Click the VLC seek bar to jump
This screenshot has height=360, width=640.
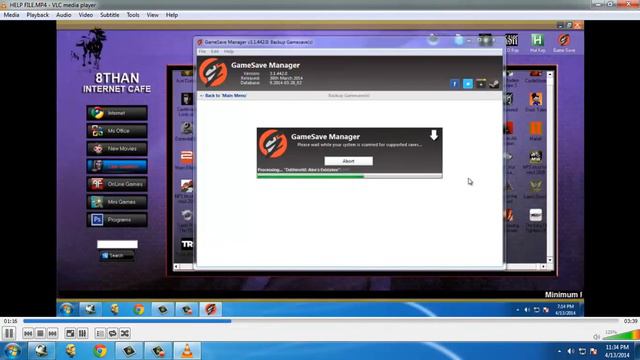(322, 321)
